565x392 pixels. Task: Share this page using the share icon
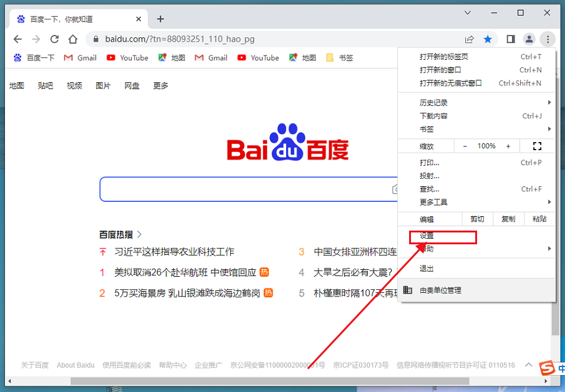click(x=469, y=39)
